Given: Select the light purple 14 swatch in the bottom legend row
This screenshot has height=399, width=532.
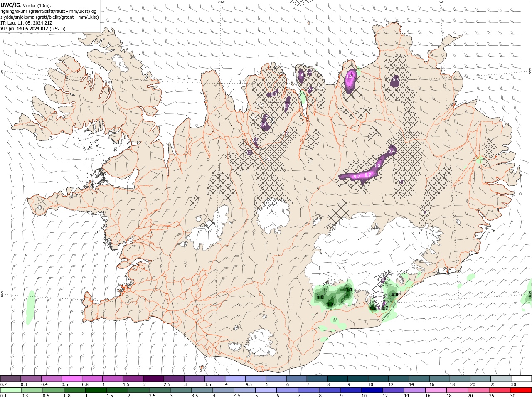Looking at the screenshot, I should 414,390.
